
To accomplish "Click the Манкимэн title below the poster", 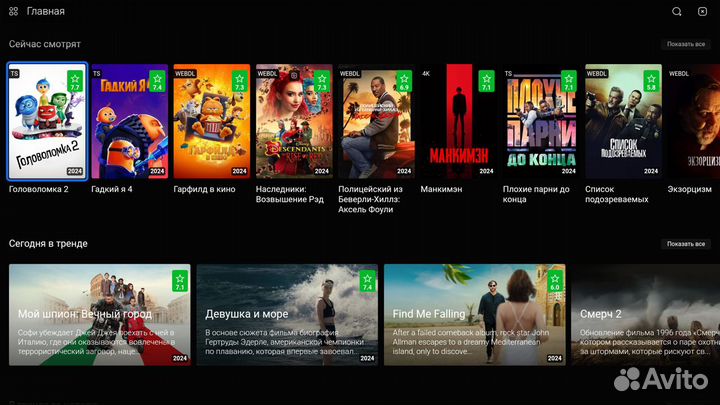I will tap(441, 189).
